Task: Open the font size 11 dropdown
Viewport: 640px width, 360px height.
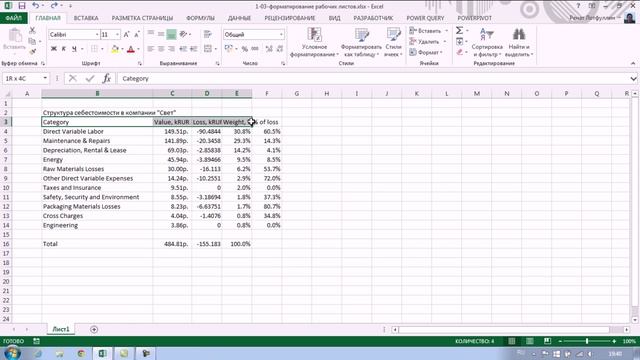Action: 118,35
